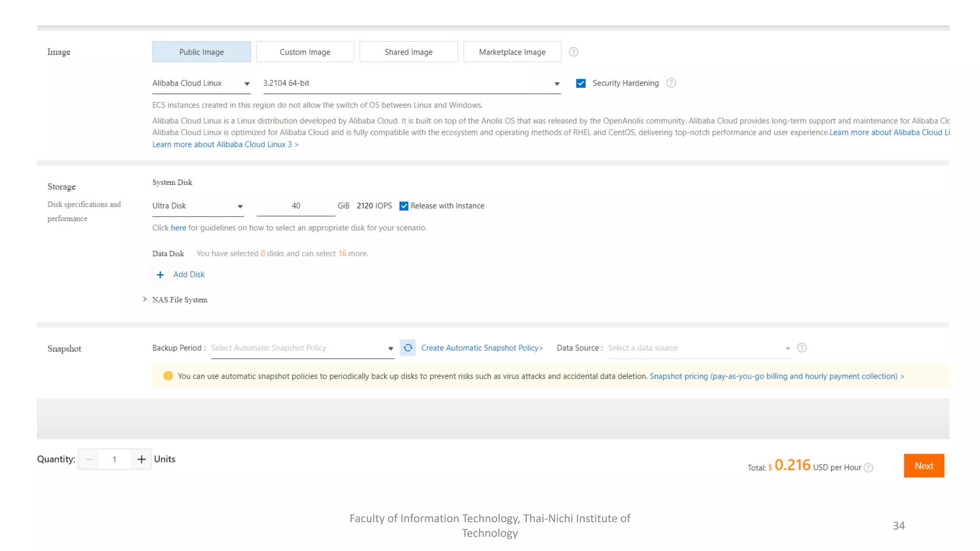Click help icon next to Marketplace Image

[573, 52]
